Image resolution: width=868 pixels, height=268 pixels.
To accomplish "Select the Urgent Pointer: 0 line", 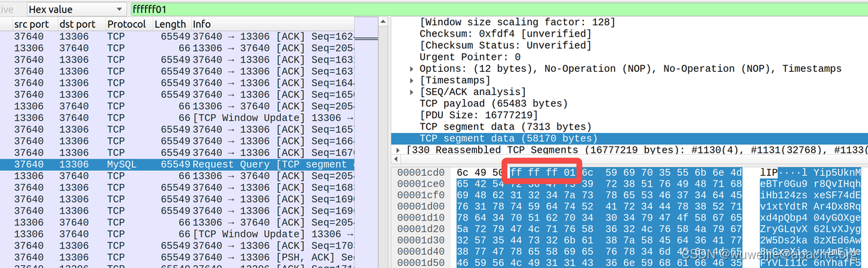I will (470, 57).
